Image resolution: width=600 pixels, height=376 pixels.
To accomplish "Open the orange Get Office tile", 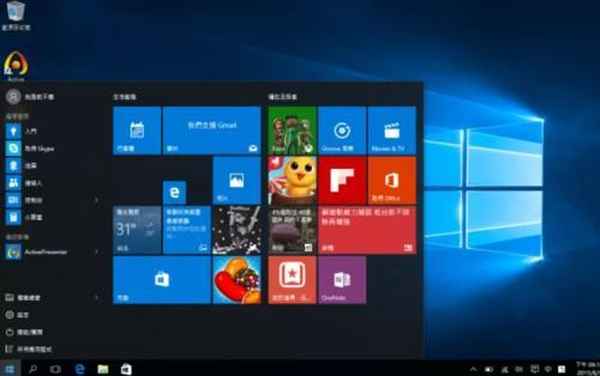I will (392, 181).
